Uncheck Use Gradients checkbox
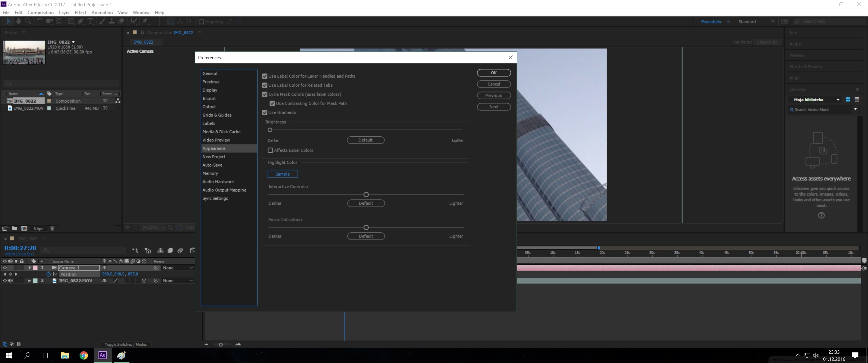This screenshot has height=363, width=868. click(x=265, y=112)
